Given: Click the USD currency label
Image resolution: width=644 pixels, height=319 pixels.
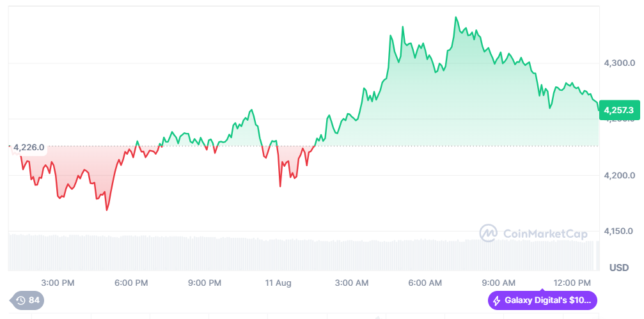Looking at the screenshot, I should tap(618, 267).
